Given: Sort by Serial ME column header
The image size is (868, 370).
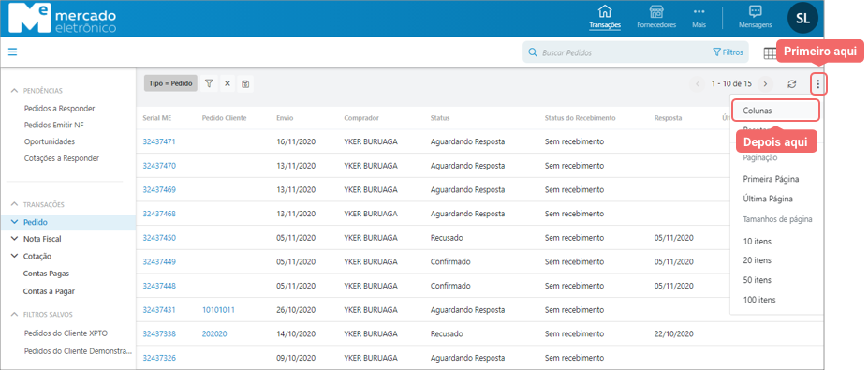Looking at the screenshot, I should (157, 118).
